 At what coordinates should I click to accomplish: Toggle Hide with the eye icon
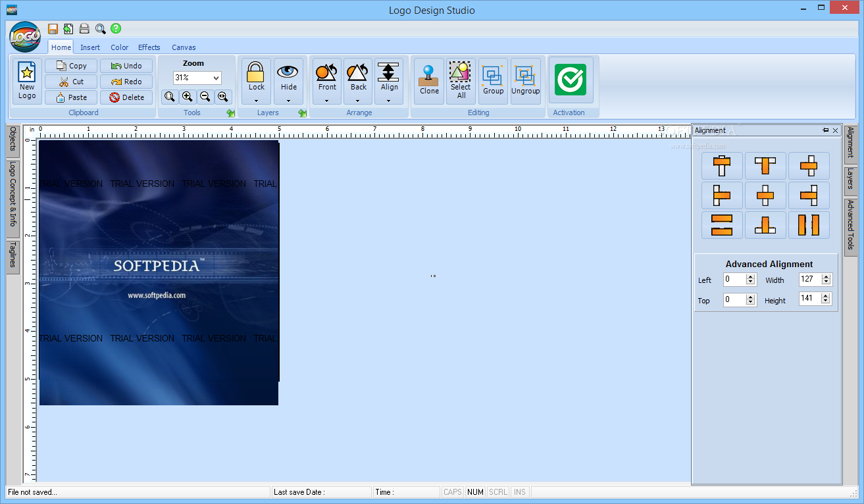288,76
